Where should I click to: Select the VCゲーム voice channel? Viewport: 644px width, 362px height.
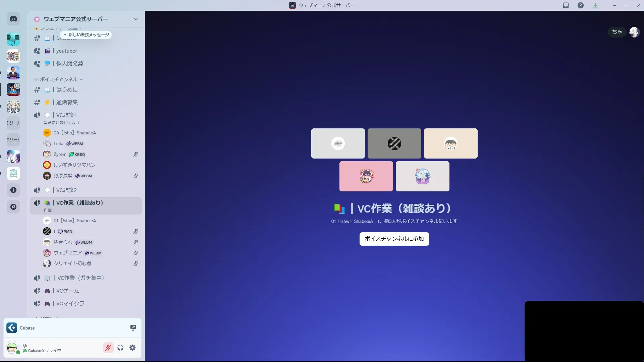(67, 291)
